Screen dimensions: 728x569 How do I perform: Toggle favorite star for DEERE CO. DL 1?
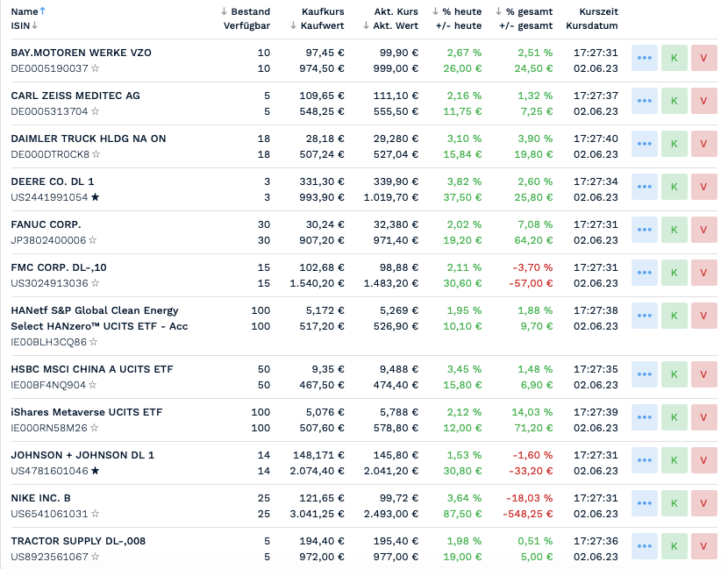pos(96,197)
